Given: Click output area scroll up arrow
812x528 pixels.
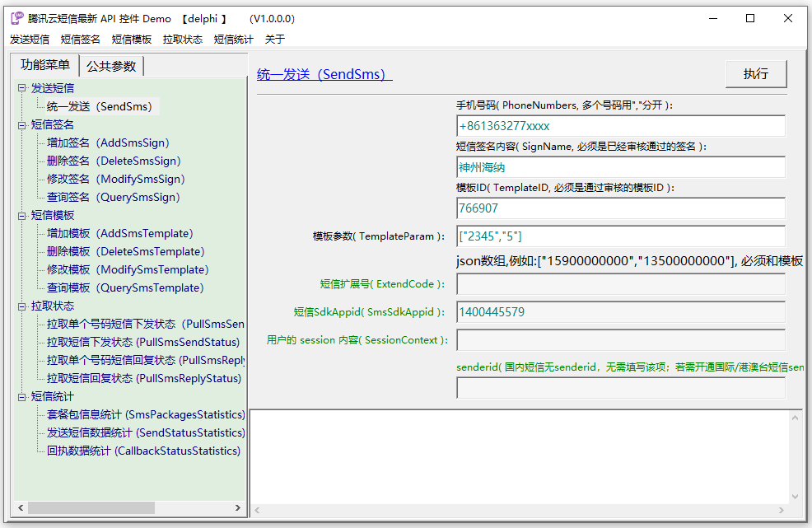Looking at the screenshot, I should pos(796,418).
